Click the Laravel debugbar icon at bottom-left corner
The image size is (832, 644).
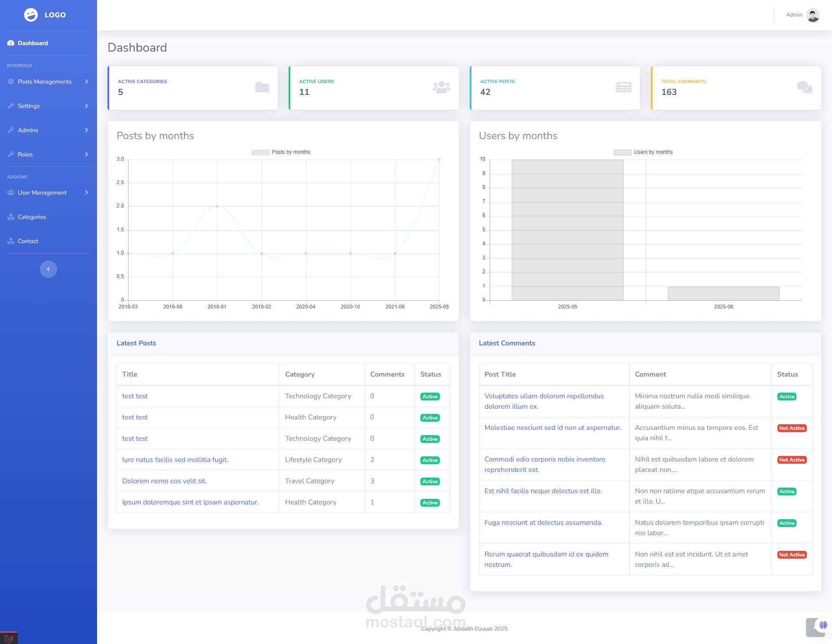pyautogui.click(x=9, y=638)
